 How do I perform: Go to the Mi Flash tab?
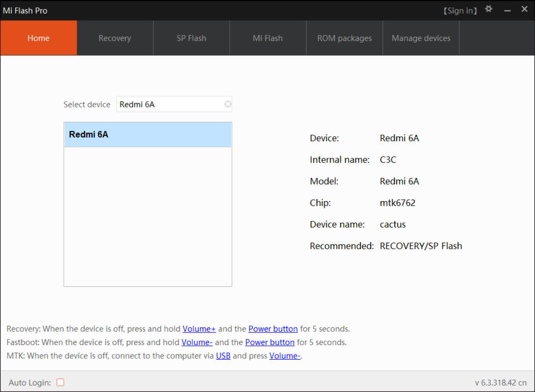tap(268, 38)
